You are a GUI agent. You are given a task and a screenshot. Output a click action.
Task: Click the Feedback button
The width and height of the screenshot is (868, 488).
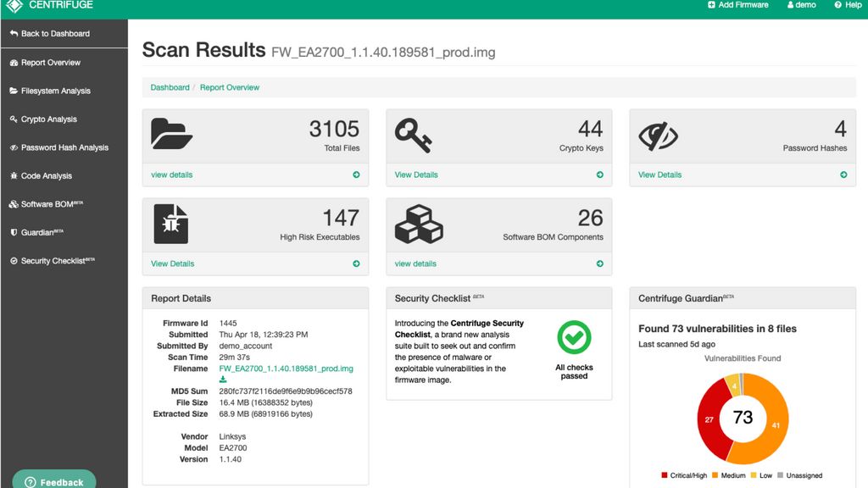tap(54, 481)
